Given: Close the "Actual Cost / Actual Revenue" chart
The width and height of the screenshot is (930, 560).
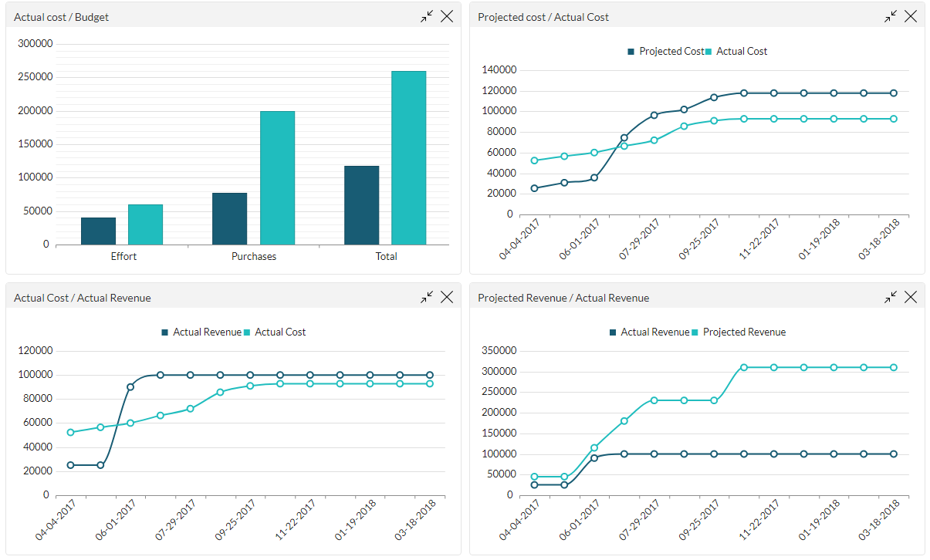Looking at the screenshot, I should click(447, 296).
